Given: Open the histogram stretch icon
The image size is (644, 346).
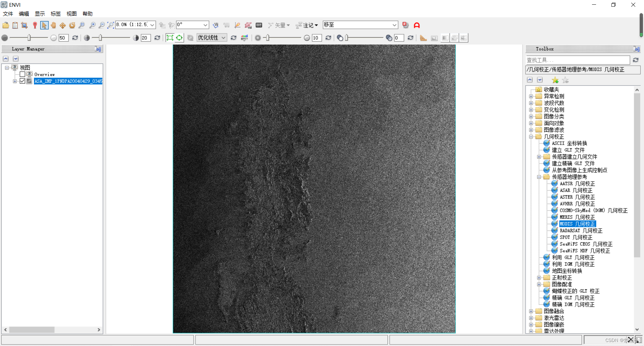Looking at the screenshot, I should [245, 38].
